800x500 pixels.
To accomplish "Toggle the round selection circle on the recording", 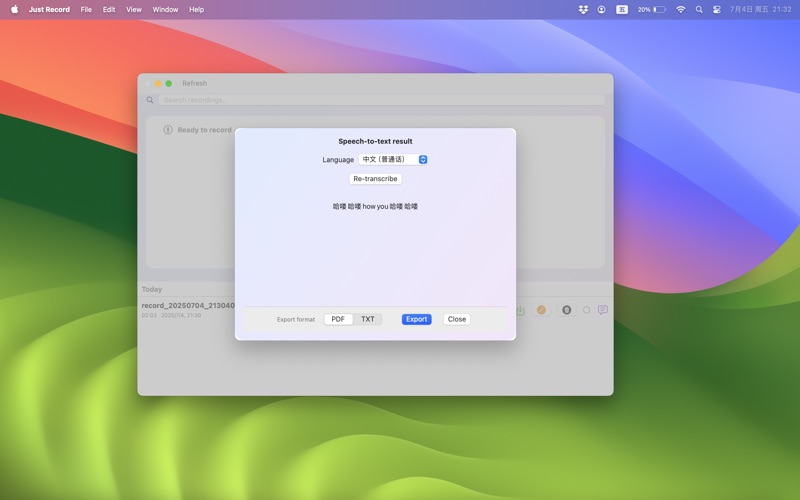I will [x=587, y=310].
